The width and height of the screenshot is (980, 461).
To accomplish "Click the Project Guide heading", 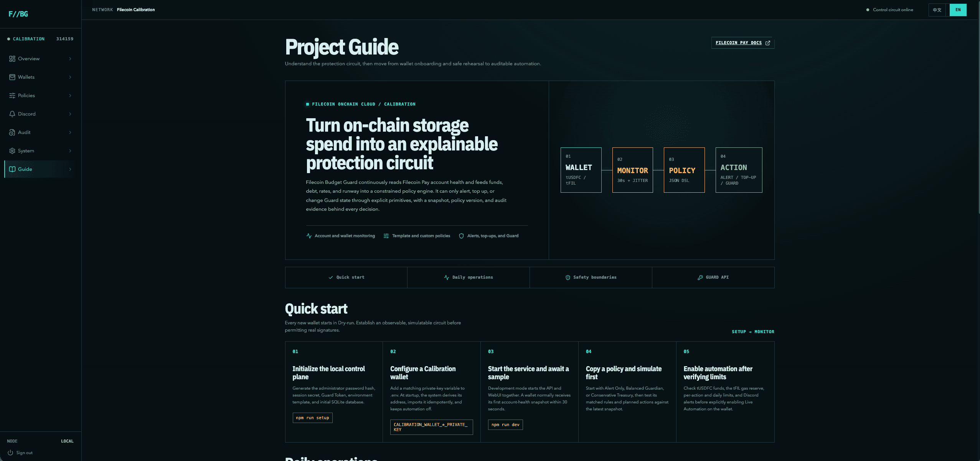I will [342, 47].
